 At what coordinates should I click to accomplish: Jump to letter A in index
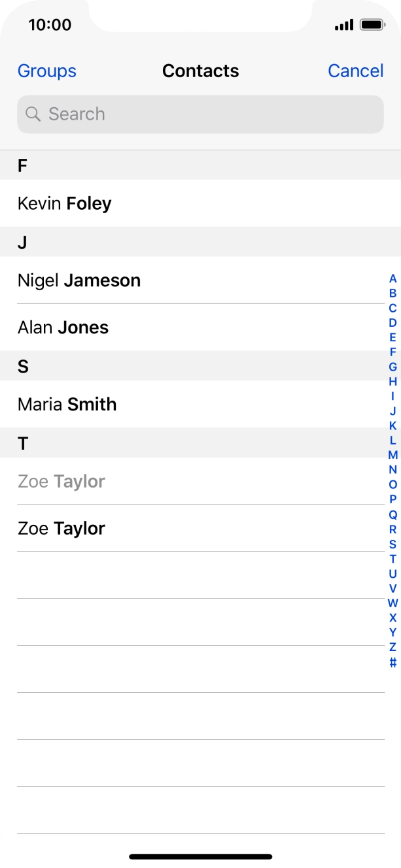[392, 278]
